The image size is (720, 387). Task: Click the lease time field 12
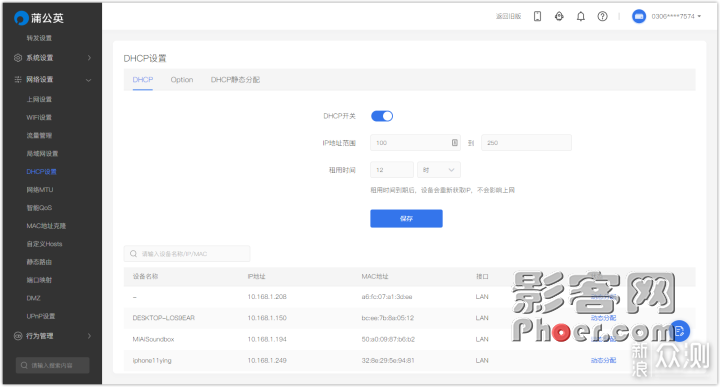tap(392, 170)
